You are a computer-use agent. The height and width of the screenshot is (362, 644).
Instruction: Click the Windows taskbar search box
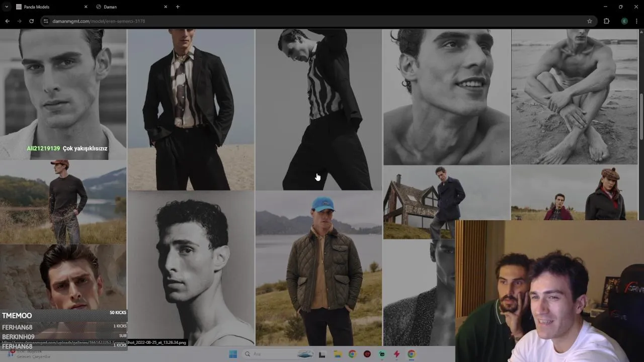278,354
